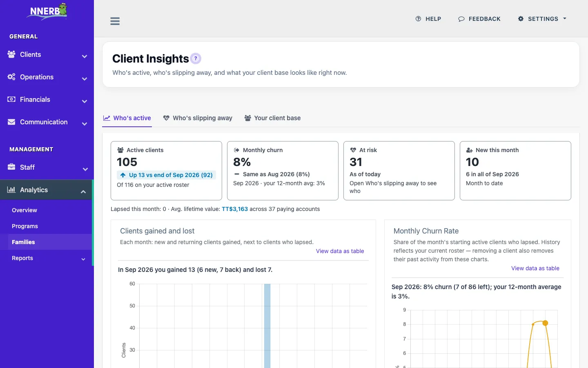Expand the Operations menu chevron
Screen dimensions: 588x368
pos(85,79)
